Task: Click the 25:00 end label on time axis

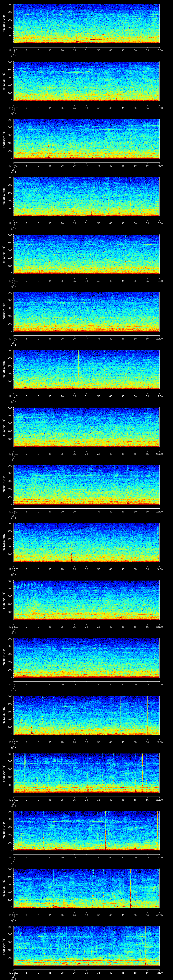Action: pyautogui.click(x=160, y=627)
